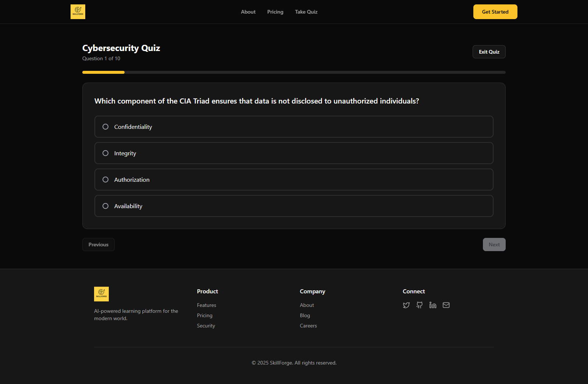This screenshot has height=384, width=588.
Task: Open the About page from navbar
Action: (x=248, y=12)
